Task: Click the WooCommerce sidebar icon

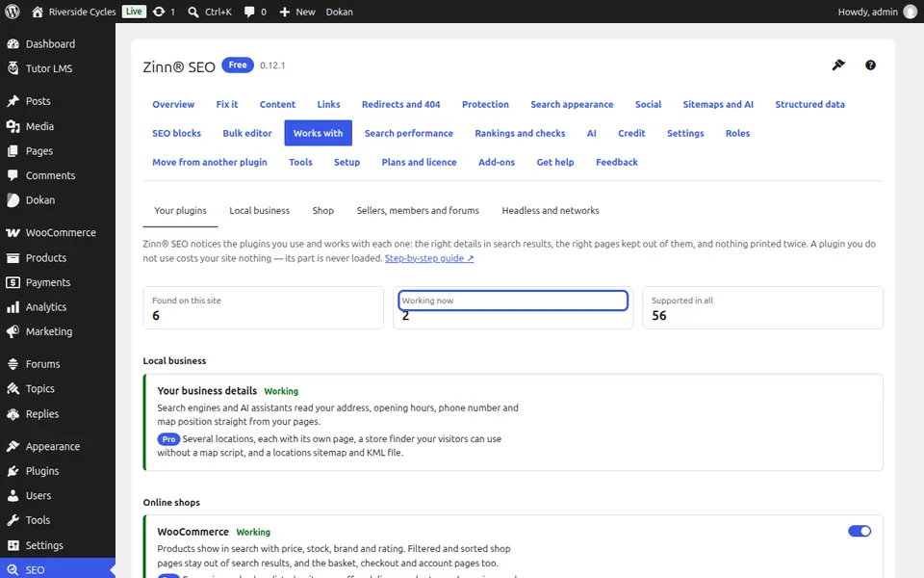Action: tap(13, 233)
